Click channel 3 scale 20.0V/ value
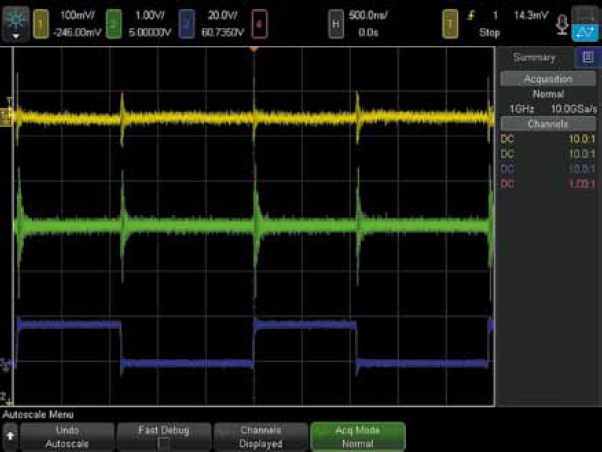 coord(222,16)
